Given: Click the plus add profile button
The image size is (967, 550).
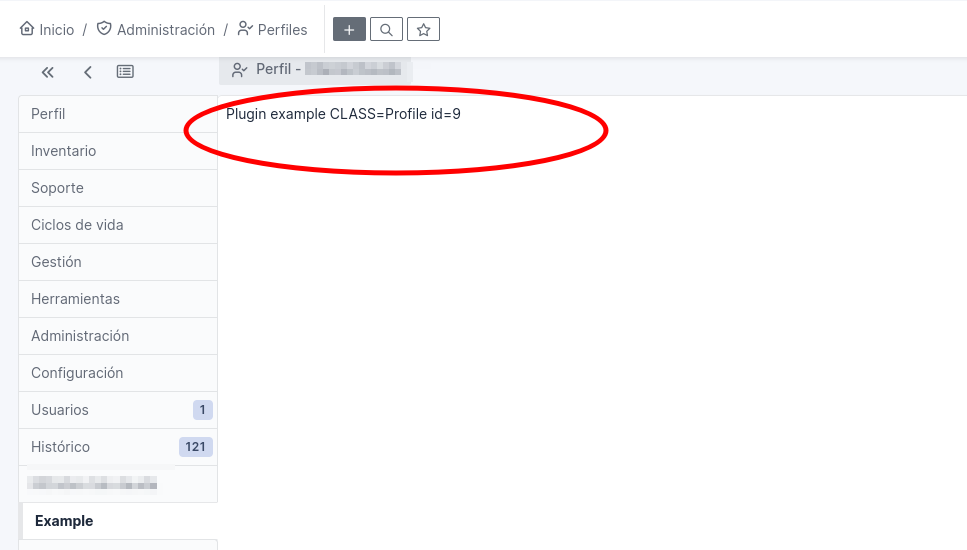Looking at the screenshot, I should pos(349,29).
